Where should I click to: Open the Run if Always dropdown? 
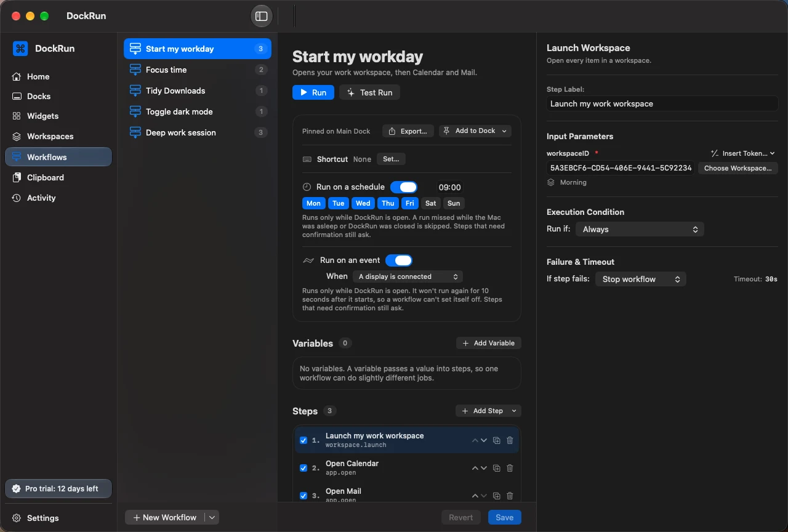tap(640, 229)
